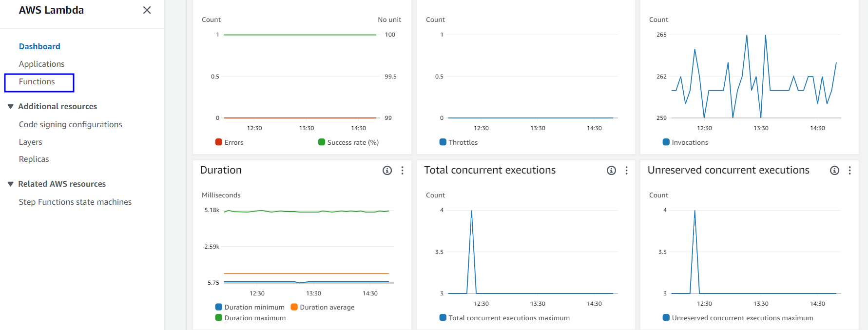Viewport: 868px width, 330px height.
Task: Open Total concurrent executions actions menu
Action: pos(626,170)
